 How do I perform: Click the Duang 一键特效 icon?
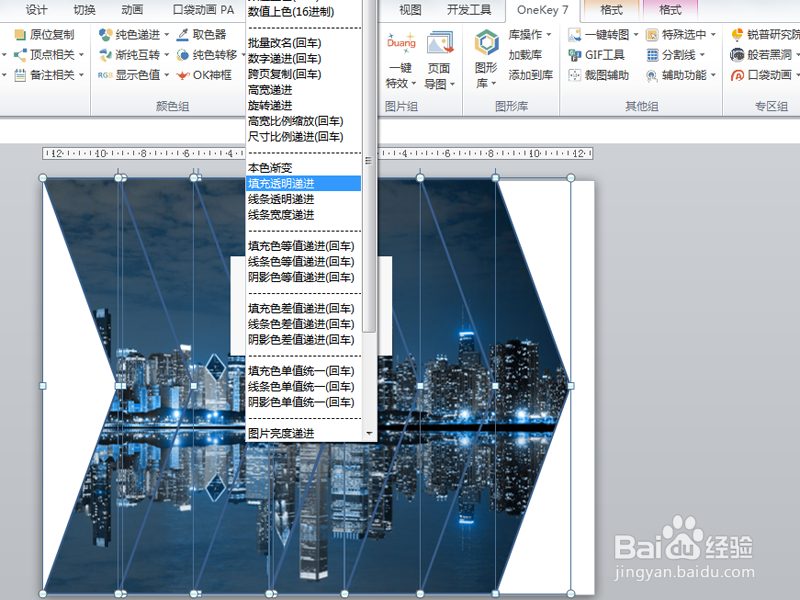401,43
